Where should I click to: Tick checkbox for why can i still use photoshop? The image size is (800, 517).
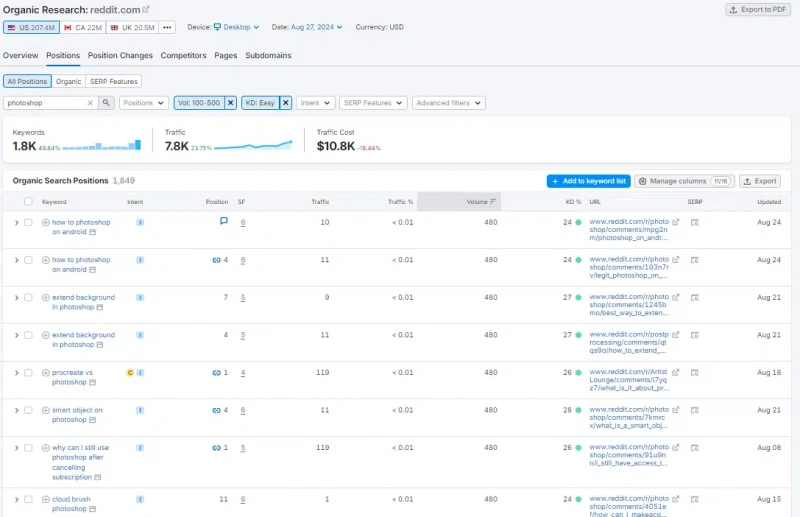[x=28, y=448]
